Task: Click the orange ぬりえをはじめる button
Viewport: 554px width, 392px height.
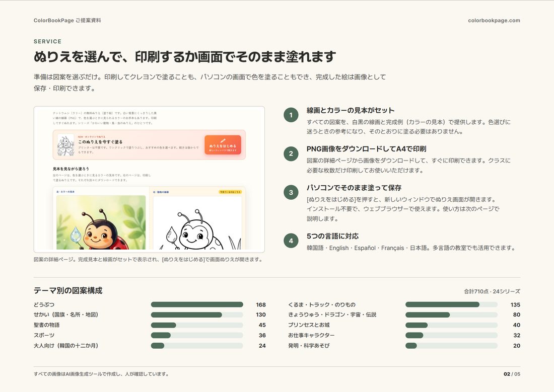Action: pyautogui.click(x=223, y=145)
